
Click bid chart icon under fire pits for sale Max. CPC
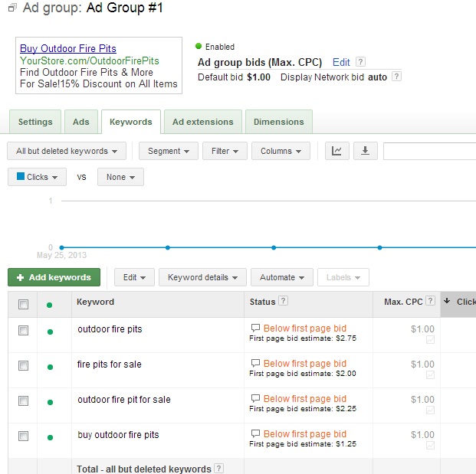point(430,375)
